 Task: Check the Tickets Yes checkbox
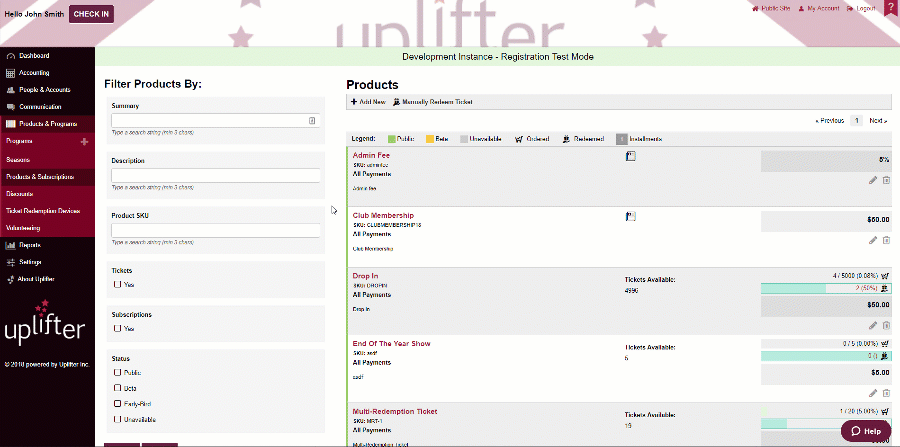(x=118, y=284)
